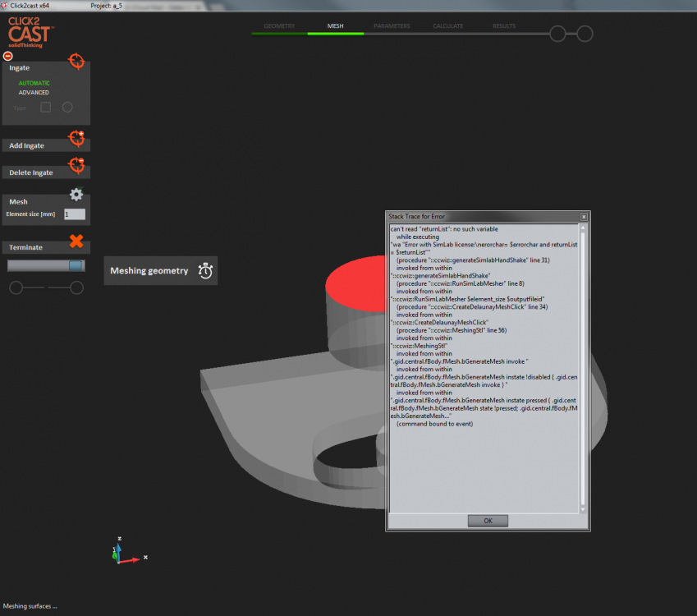Close the Stack Trace for Error dialog

click(584, 217)
